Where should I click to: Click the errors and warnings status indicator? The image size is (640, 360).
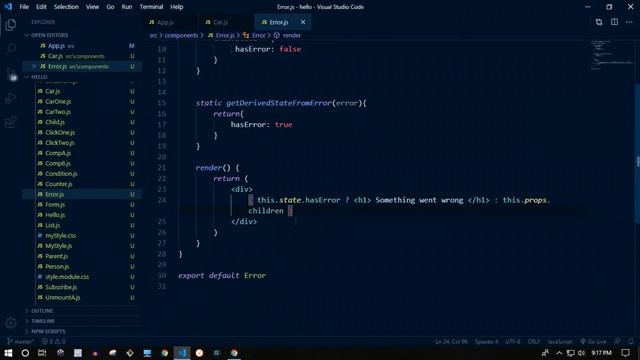pyautogui.click(x=53, y=341)
